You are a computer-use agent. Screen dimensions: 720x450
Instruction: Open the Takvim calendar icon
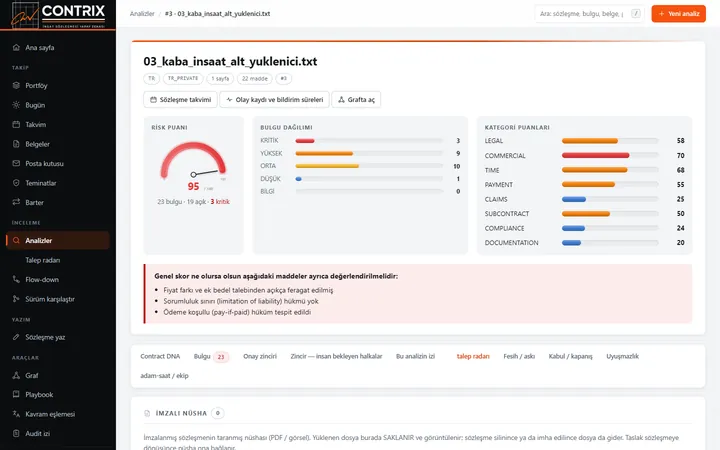point(16,124)
